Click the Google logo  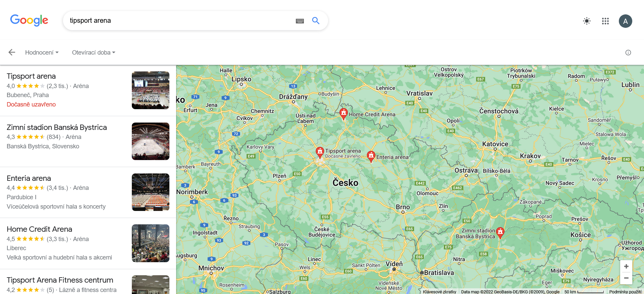[29, 20]
